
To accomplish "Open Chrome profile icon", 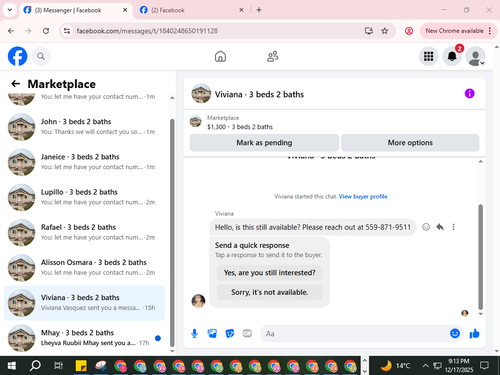I will click(x=409, y=31).
